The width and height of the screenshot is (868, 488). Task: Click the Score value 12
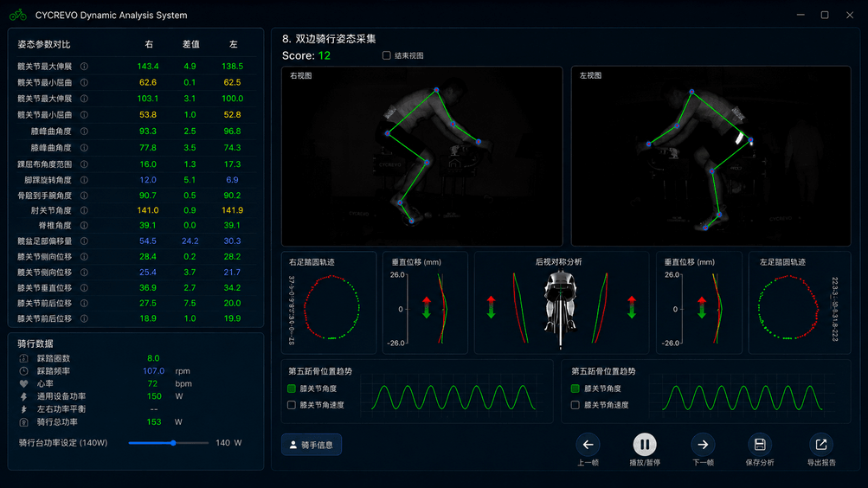point(325,56)
